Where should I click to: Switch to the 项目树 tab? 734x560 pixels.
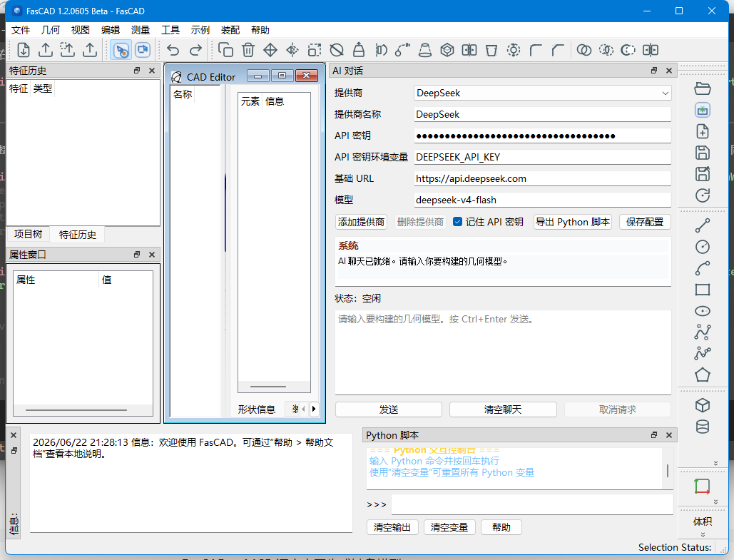point(28,234)
